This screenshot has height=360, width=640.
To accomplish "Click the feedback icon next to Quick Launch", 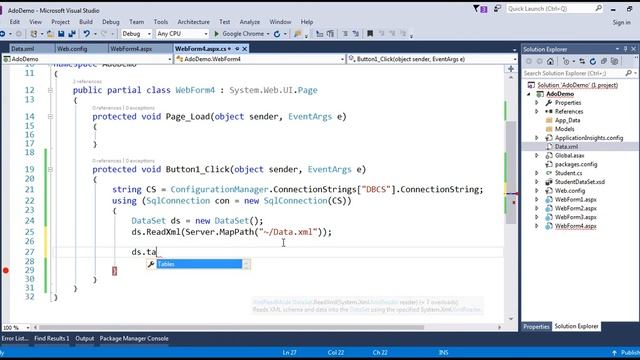I will 497,9.
